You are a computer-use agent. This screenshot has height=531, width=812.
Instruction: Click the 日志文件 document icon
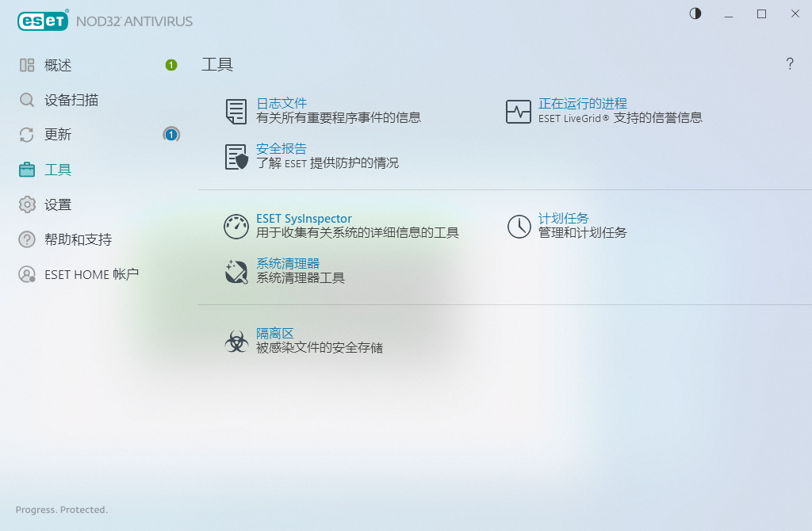(236, 111)
